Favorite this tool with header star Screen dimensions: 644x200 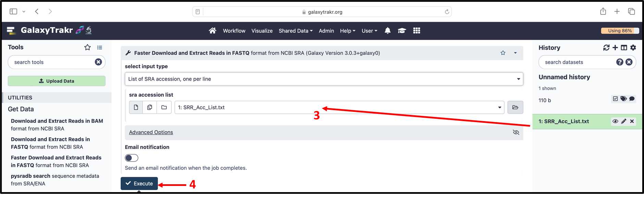click(503, 53)
